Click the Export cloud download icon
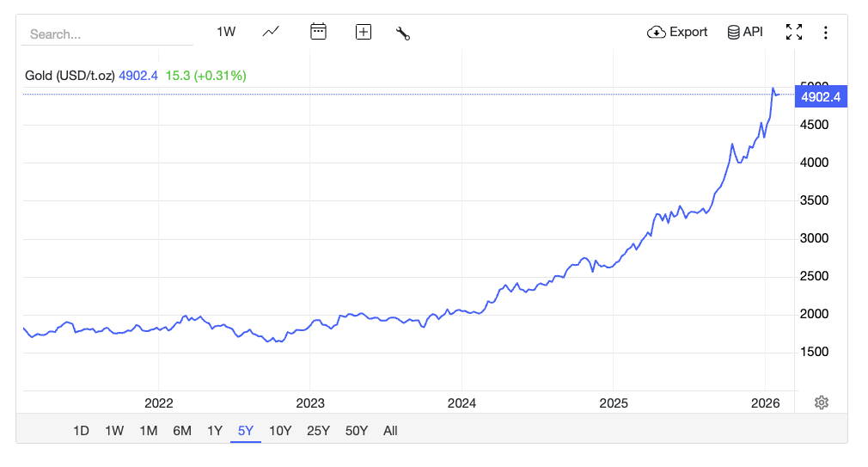 pos(657,32)
